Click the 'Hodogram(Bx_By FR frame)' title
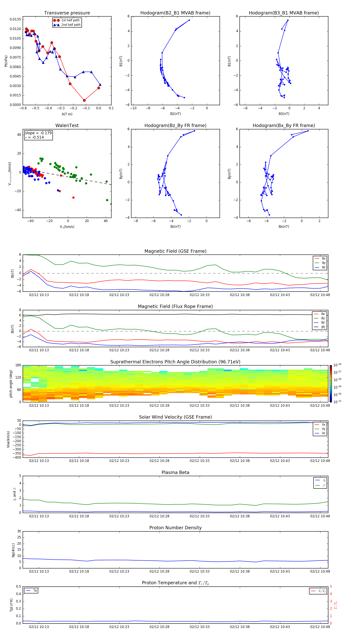The height and width of the screenshot is (644, 351). pyautogui.click(x=284, y=125)
